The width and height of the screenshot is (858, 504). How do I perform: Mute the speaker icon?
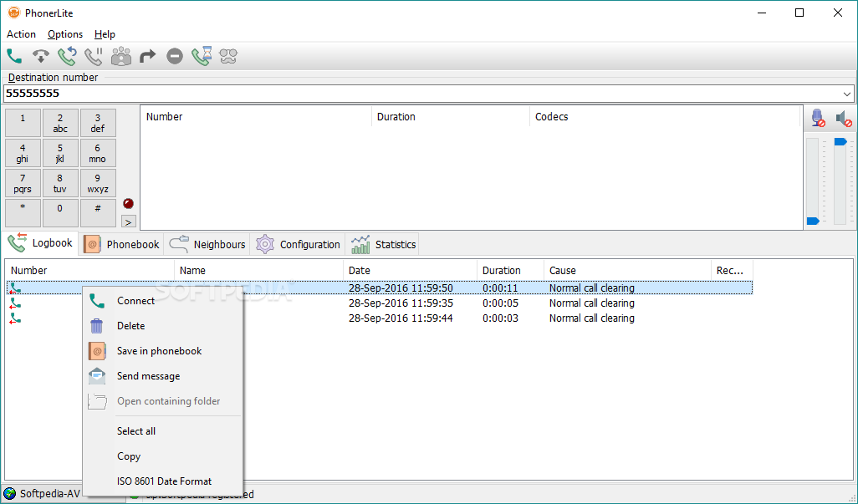coord(844,118)
